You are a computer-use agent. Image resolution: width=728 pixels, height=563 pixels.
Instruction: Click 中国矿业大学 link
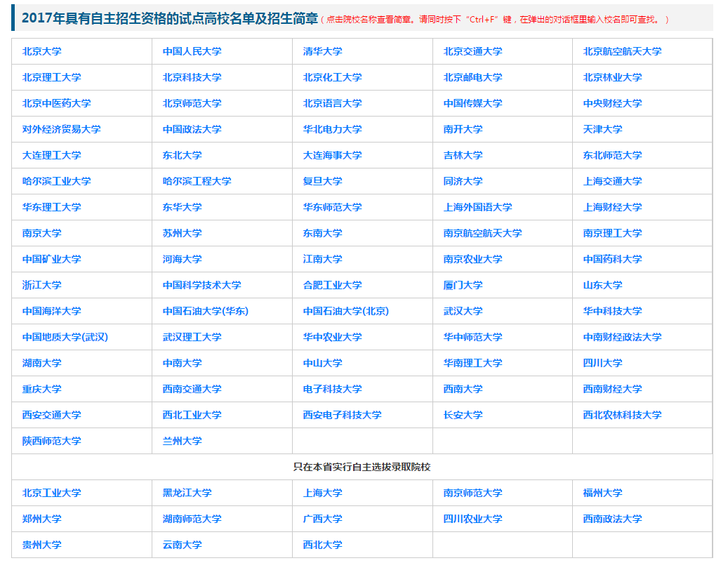(51, 260)
